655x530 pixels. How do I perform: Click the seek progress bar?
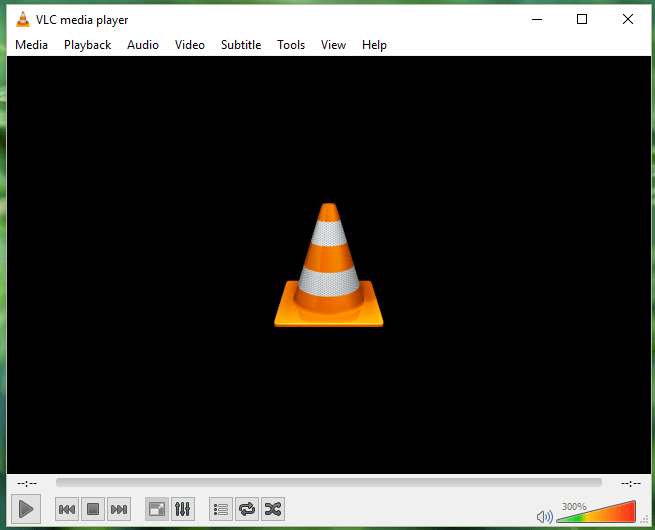click(x=329, y=483)
